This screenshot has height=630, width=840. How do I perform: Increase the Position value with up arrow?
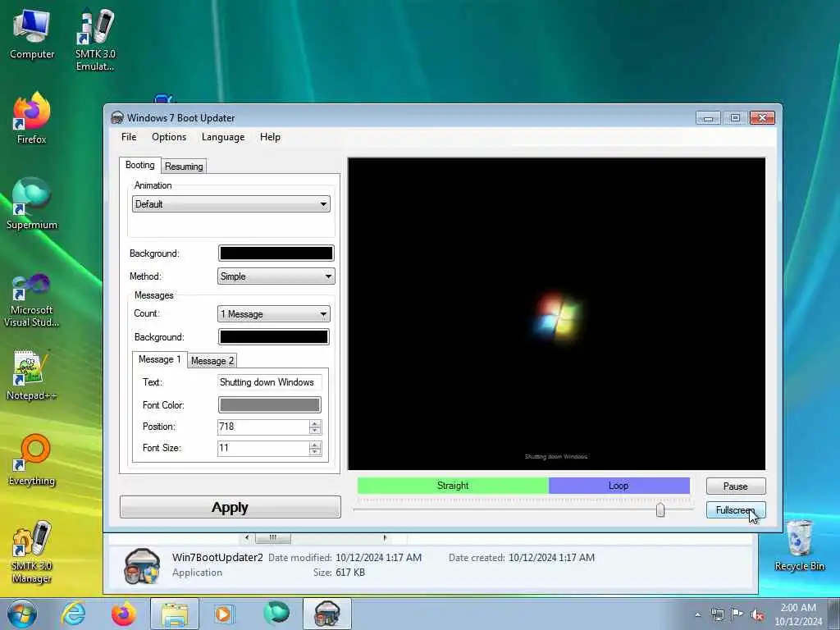click(x=315, y=423)
